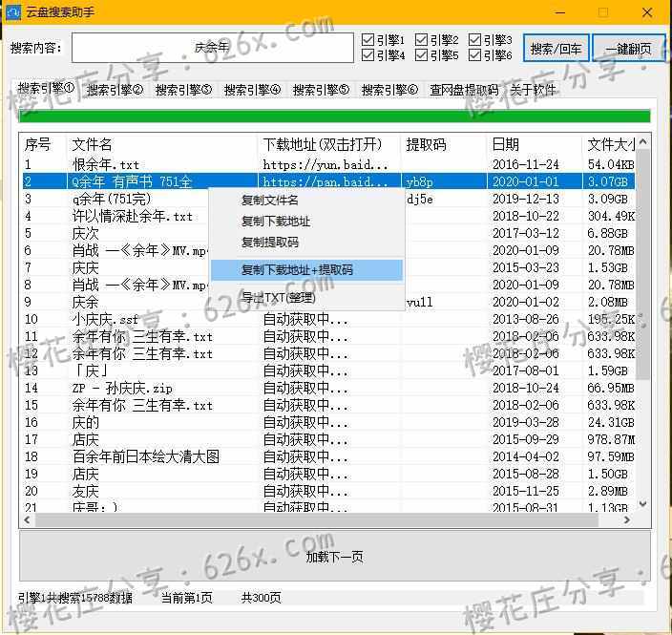
Task: Click the horizontal scroll left arrow
Action: (27, 520)
